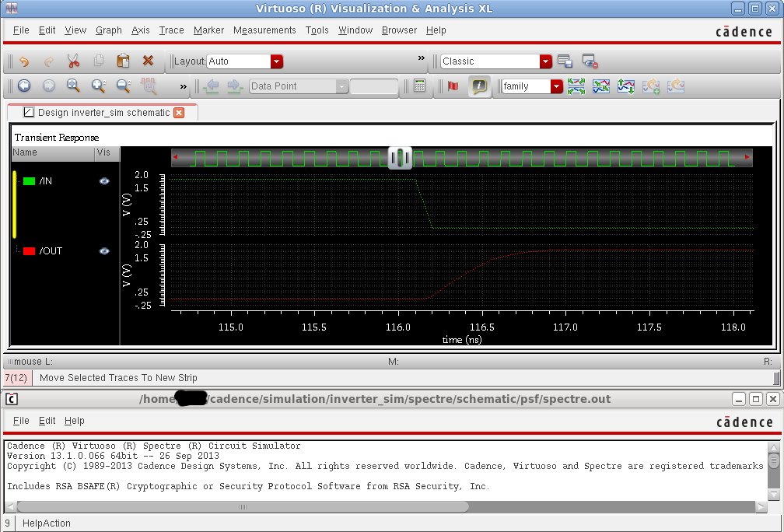This screenshot has width=784, height=532.
Task: Click the overview strip zoom slider handle
Action: 400,158
